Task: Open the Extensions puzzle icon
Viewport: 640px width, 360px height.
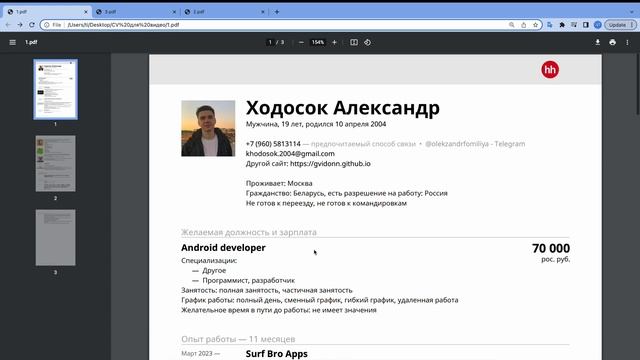Action: pos(562,25)
